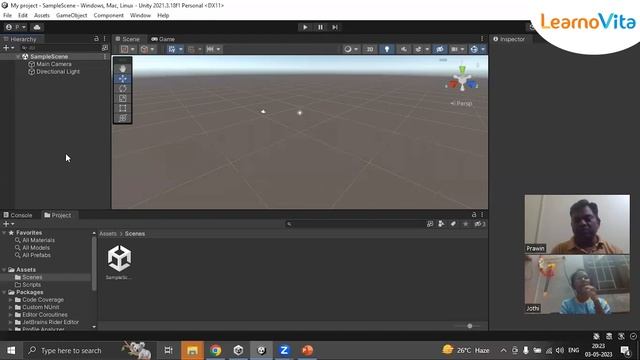
Task: Open snap increment dropdown
Action: 213,49
